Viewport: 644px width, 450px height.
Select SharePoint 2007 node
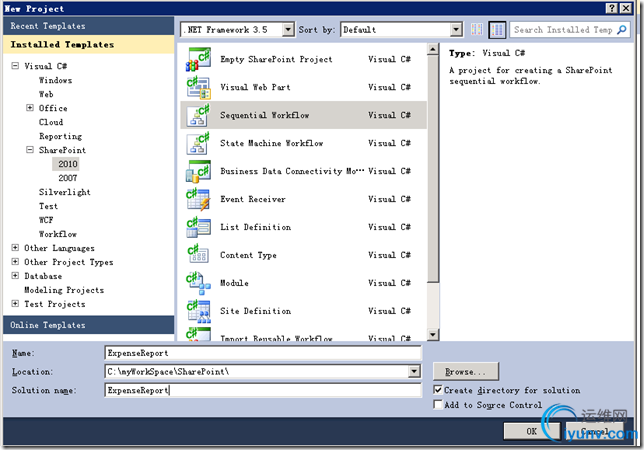[x=68, y=178]
